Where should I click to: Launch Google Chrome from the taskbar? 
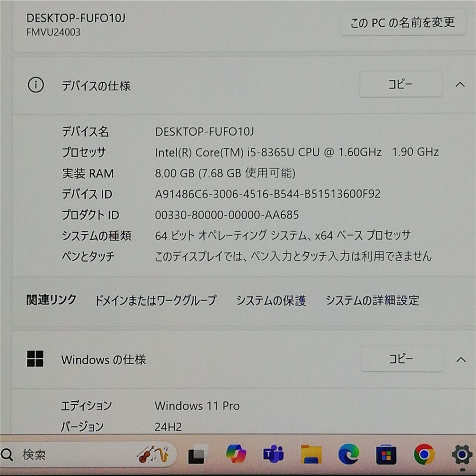[x=424, y=455]
